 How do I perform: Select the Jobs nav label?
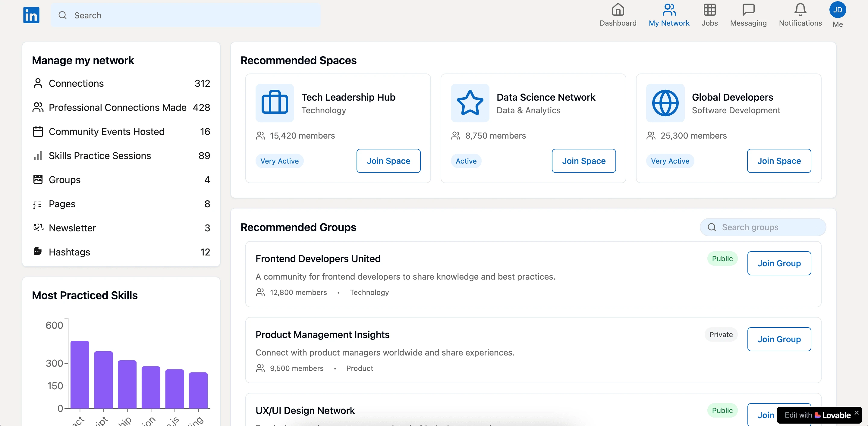coord(709,23)
